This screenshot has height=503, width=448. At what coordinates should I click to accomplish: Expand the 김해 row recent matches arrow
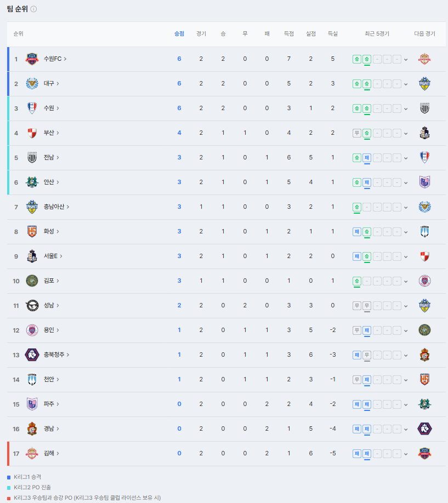coord(406,454)
